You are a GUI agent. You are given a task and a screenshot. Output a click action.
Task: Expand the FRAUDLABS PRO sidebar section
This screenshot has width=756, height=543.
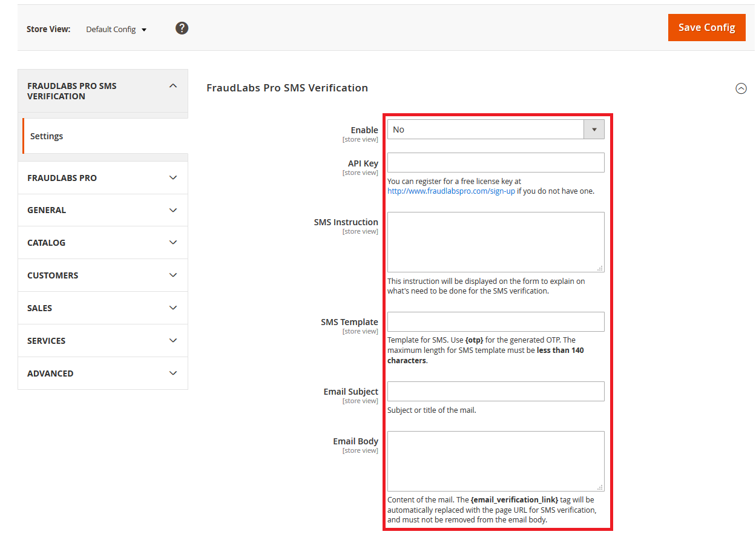pyautogui.click(x=103, y=178)
